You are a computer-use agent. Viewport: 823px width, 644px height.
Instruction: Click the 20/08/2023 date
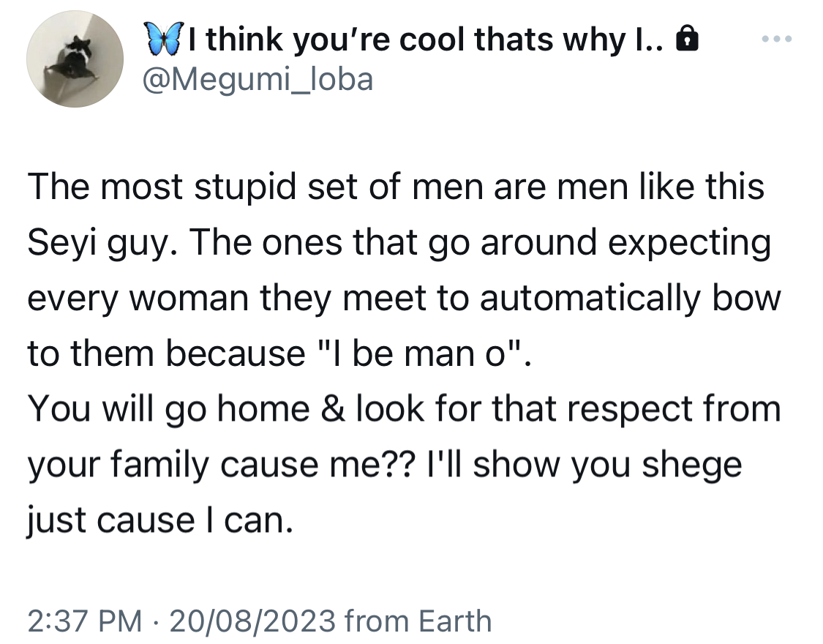pos(252,621)
